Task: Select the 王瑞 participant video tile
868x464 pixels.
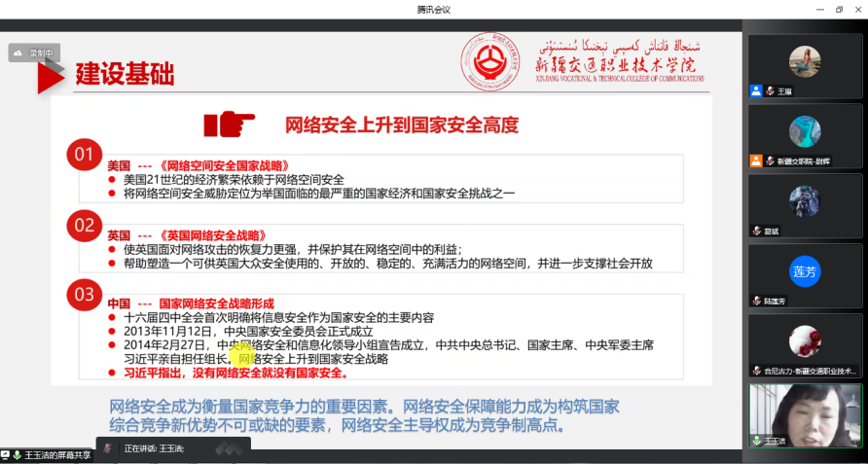Action: coord(804,61)
